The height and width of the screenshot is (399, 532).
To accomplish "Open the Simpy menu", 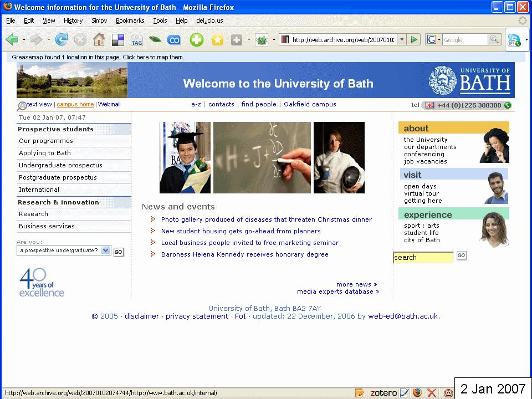I will [99, 21].
